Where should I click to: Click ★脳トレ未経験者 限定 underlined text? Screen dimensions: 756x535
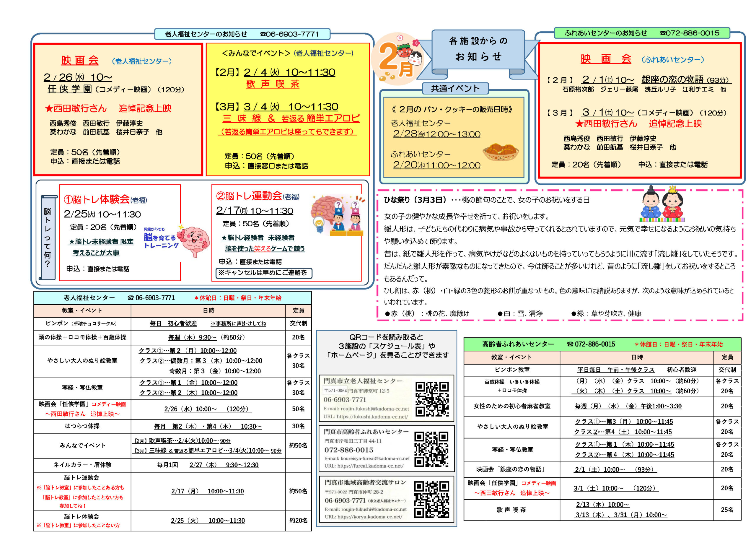tap(101, 241)
